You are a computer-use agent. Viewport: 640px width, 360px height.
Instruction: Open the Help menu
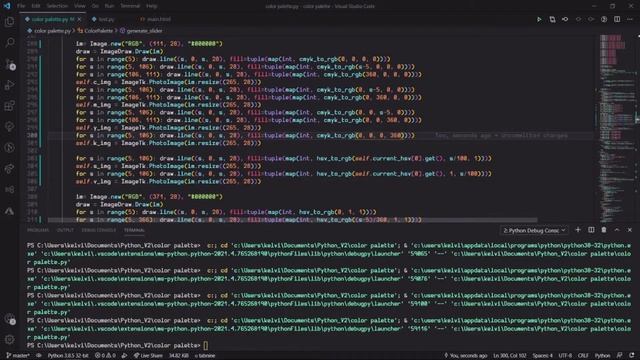[x=151, y=6]
